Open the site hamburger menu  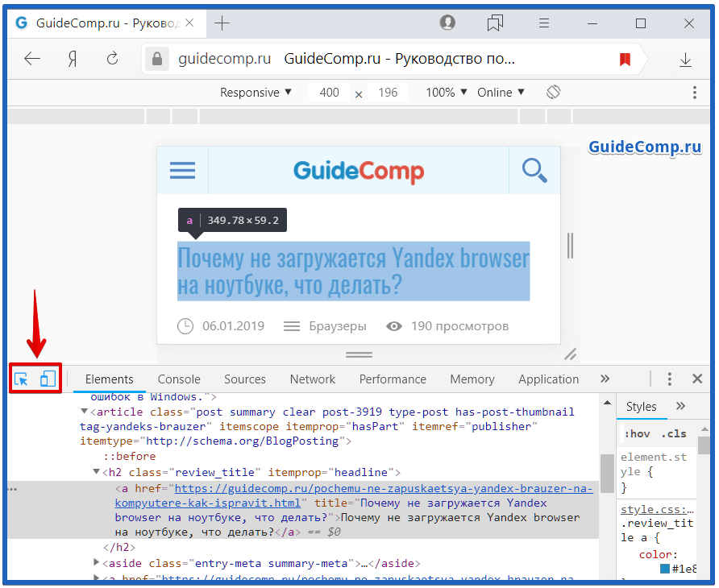coord(182,170)
